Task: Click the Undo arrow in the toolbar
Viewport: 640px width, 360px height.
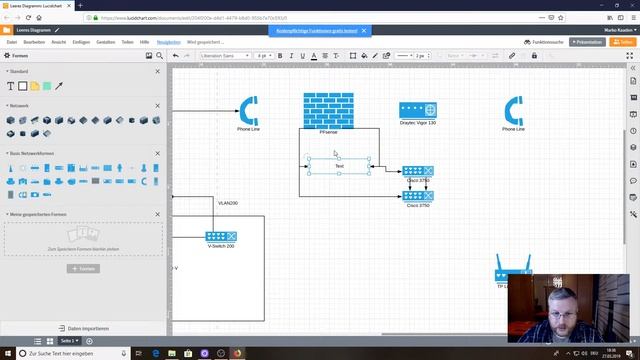Action: tap(176, 56)
